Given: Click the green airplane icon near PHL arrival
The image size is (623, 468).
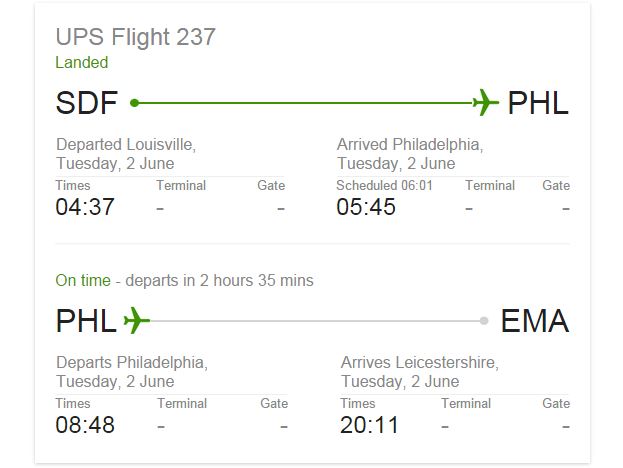Looking at the screenshot, I should pos(486,102).
